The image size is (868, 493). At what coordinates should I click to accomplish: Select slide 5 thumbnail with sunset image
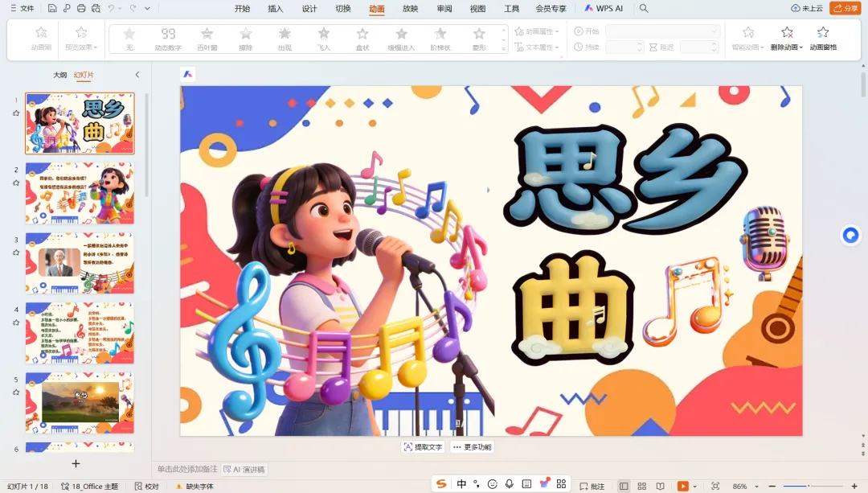click(80, 403)
